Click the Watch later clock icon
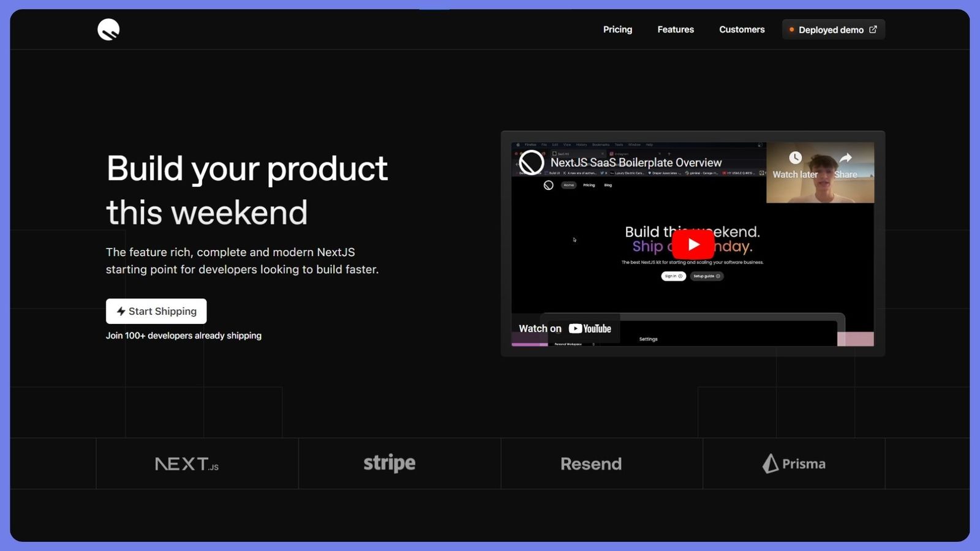Screen dimensions: 980x551 [x=795, y=158]
